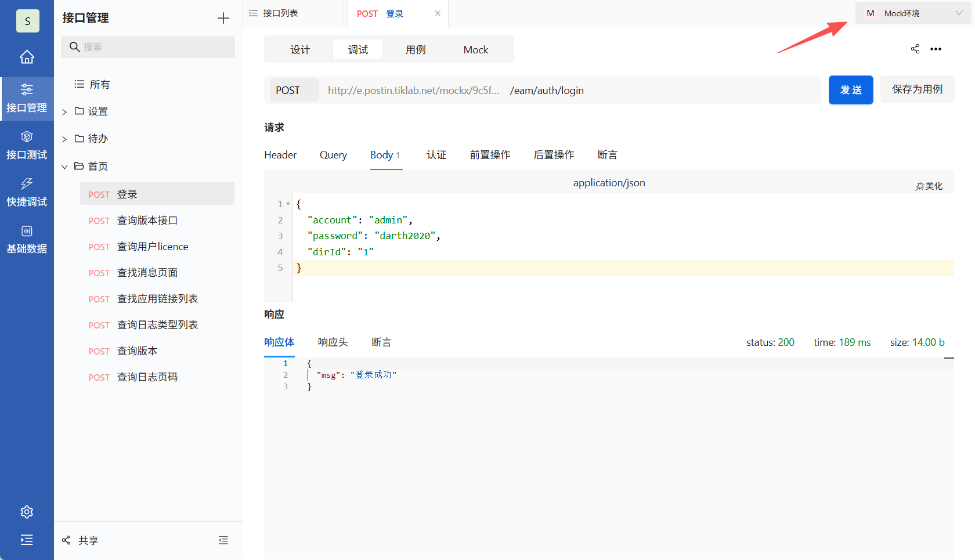Open the 快捷调试 sidebar section
Screen dimensions: 975x560
coord(27,192)
